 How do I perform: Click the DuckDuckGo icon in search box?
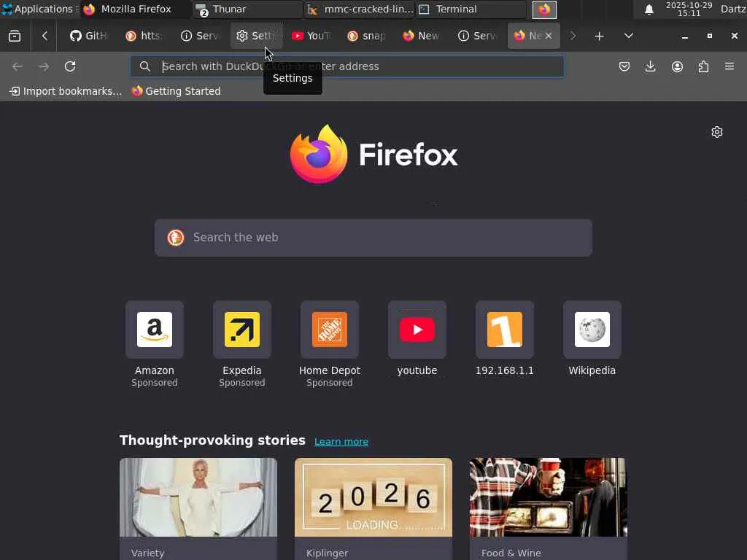click(x=175, y=238)
